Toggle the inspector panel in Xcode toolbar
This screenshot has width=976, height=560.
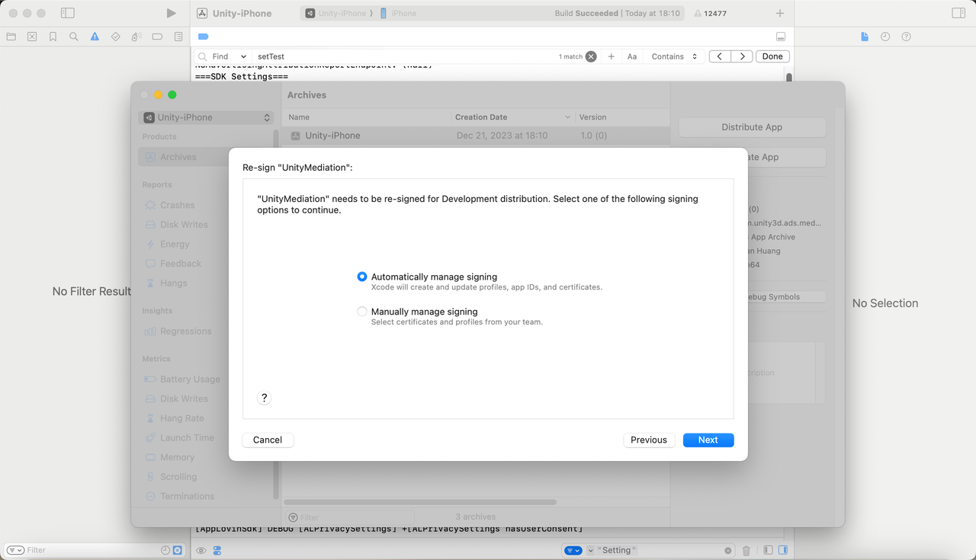[x=958, y=13]
